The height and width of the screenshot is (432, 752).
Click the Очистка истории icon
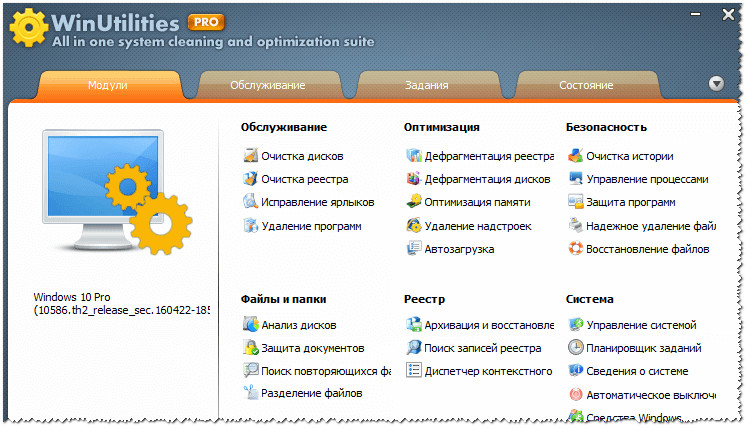click(576, 155)
